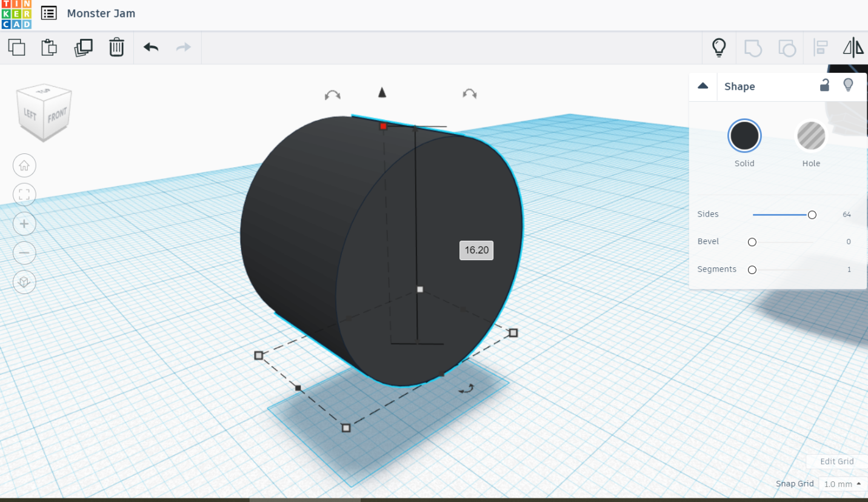Viewport: 868px width, 502px height.
Task: Click the Monster Jam project title
Action: pos(101,13)
